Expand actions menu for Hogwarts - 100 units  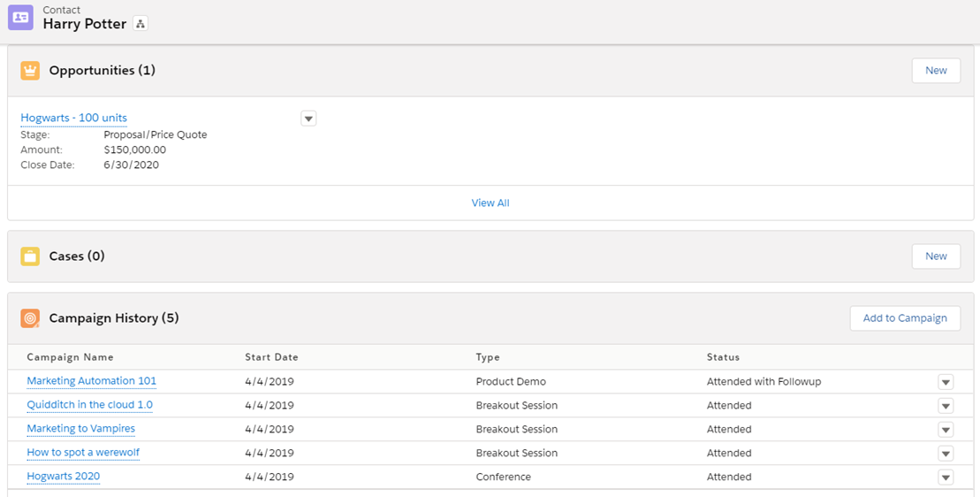tap(308, 119)
